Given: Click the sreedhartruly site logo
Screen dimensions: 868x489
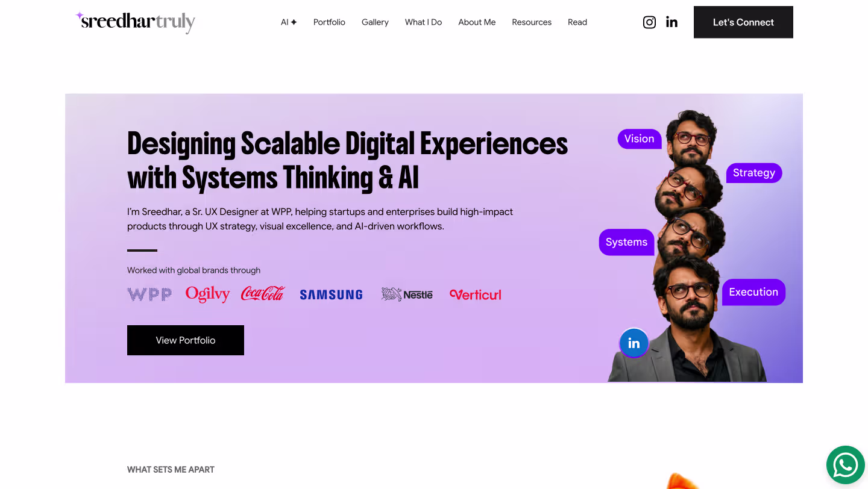Looking at the screenshot, I should 135,22.
